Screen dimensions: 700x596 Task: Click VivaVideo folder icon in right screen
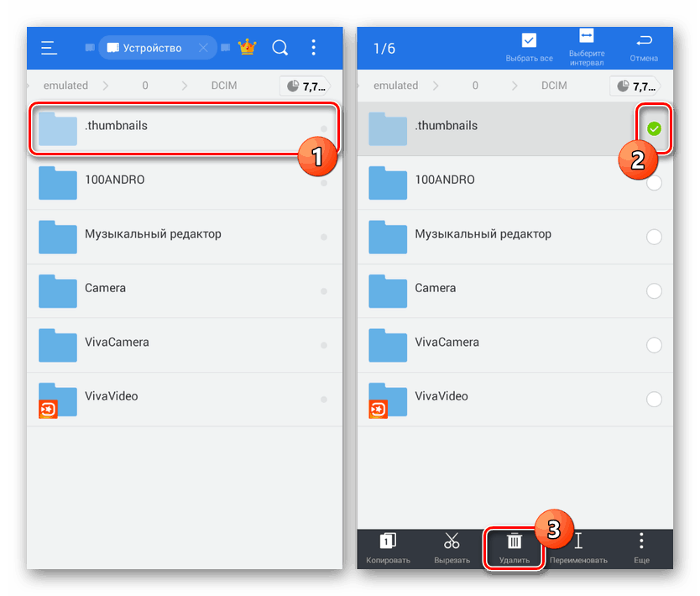click(388, 400)
